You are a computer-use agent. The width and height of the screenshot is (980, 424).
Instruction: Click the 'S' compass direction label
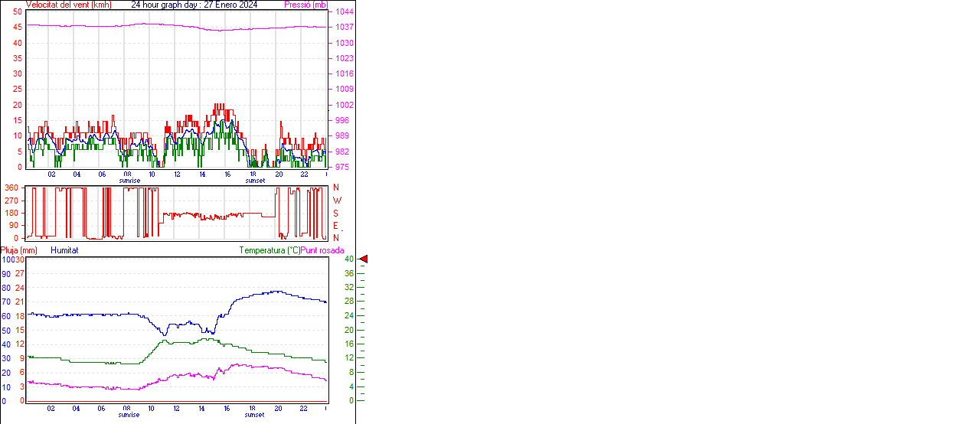tap(336, 213)
